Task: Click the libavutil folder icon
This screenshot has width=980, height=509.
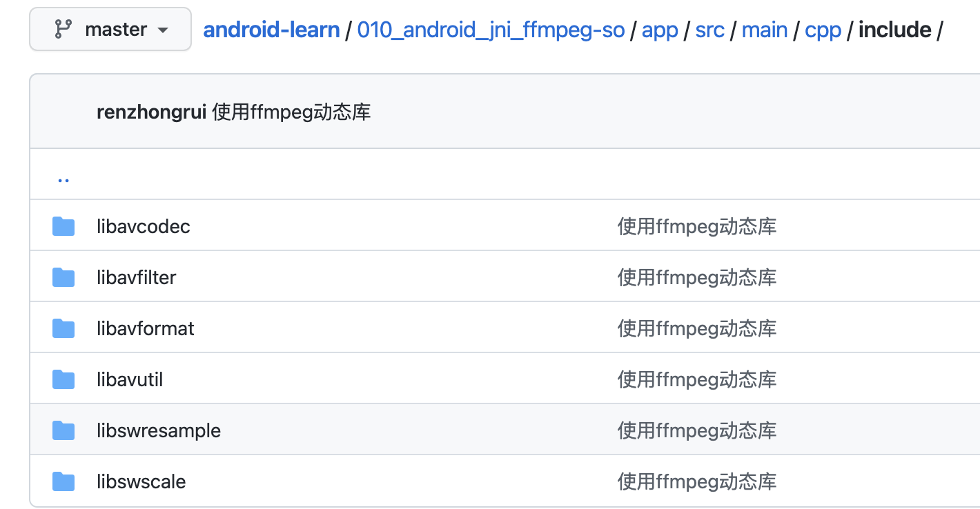Action: click(63, 379)
